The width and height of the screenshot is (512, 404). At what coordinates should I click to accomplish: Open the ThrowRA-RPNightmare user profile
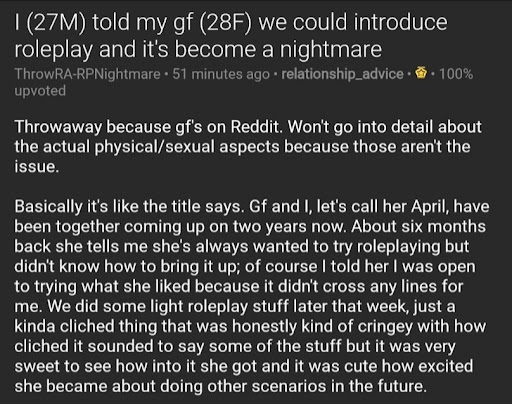[x=87, y=74]
